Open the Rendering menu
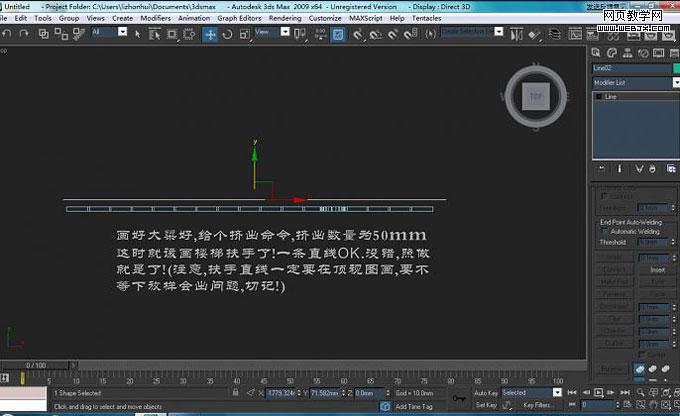The image size is (680, 416). [285, 18]
